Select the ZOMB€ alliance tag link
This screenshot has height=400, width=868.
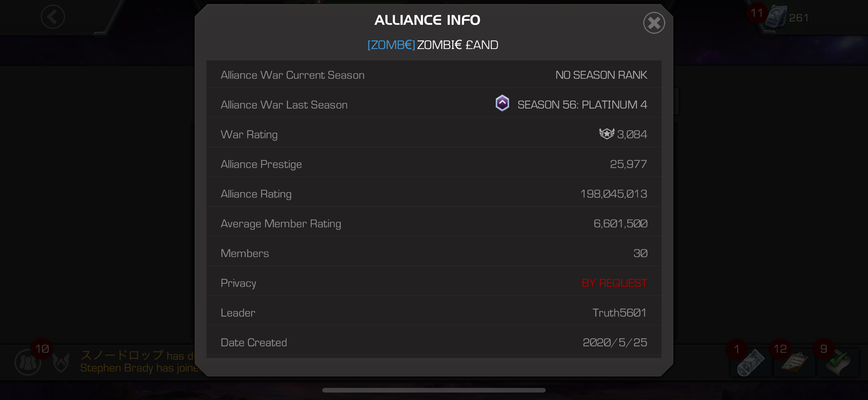(391, 45)
